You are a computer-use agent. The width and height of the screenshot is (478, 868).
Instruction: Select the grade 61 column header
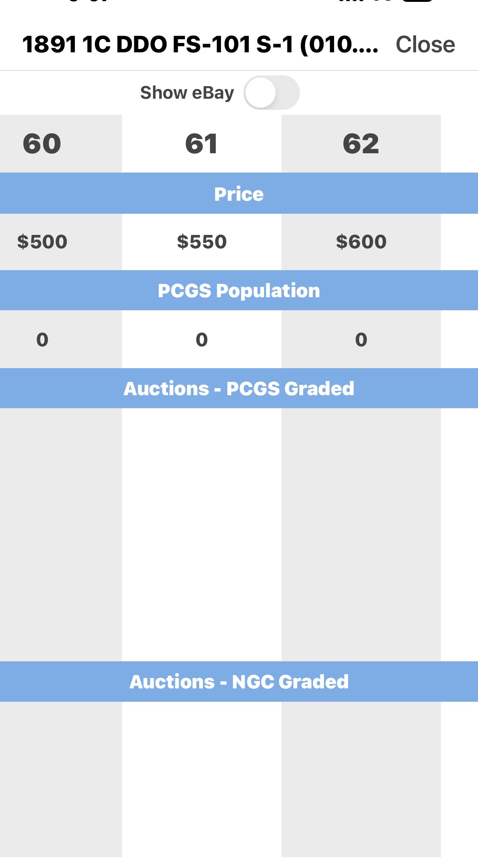coord(202,144)
